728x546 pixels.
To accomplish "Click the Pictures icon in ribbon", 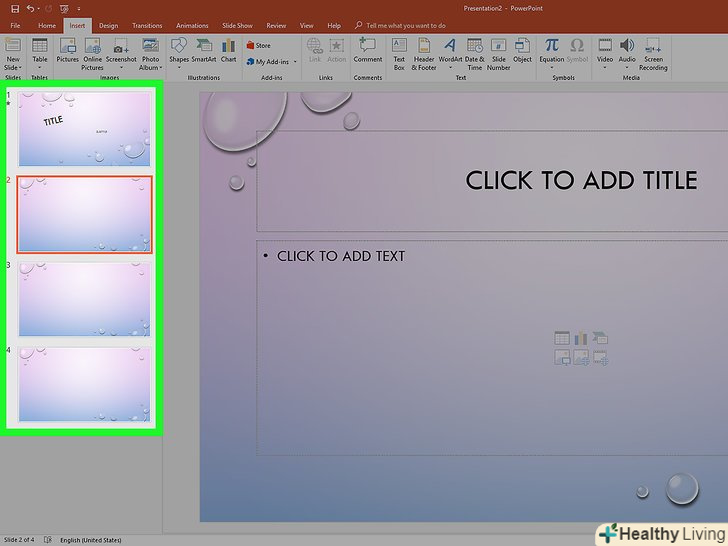I will coord(67,51).
